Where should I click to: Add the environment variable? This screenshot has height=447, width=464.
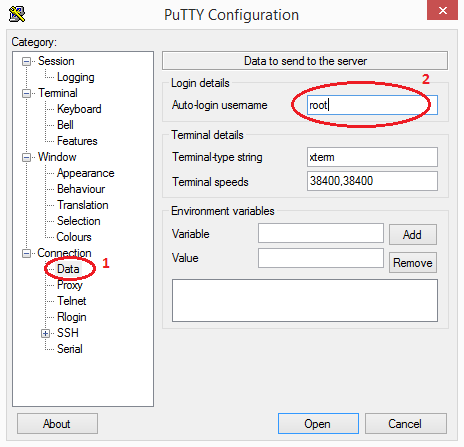tap(413, 235)
